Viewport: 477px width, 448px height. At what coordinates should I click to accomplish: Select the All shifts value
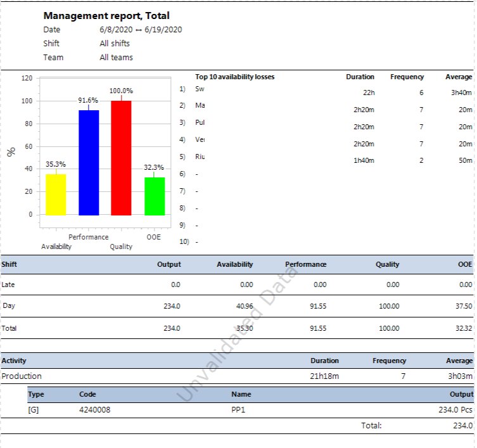pos(115,44)
